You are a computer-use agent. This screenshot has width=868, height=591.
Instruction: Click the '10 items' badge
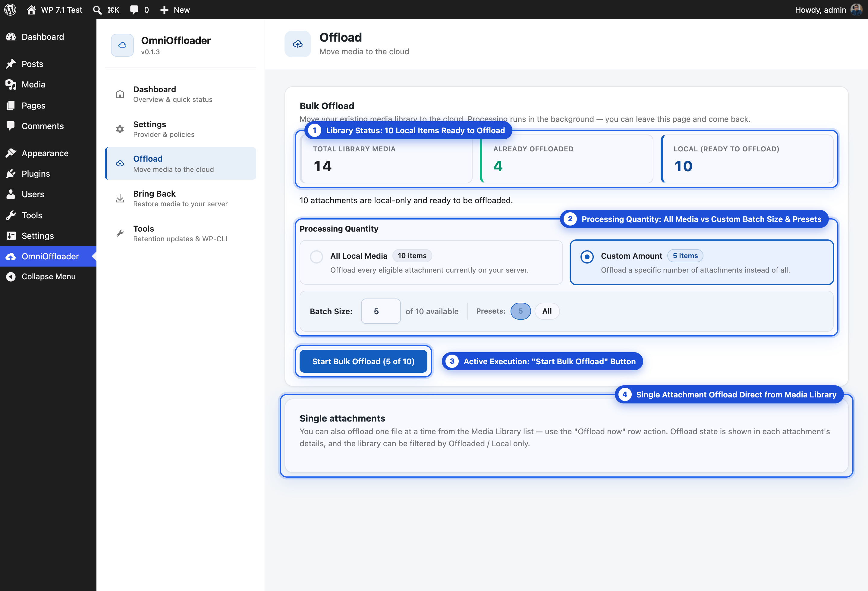412,255
